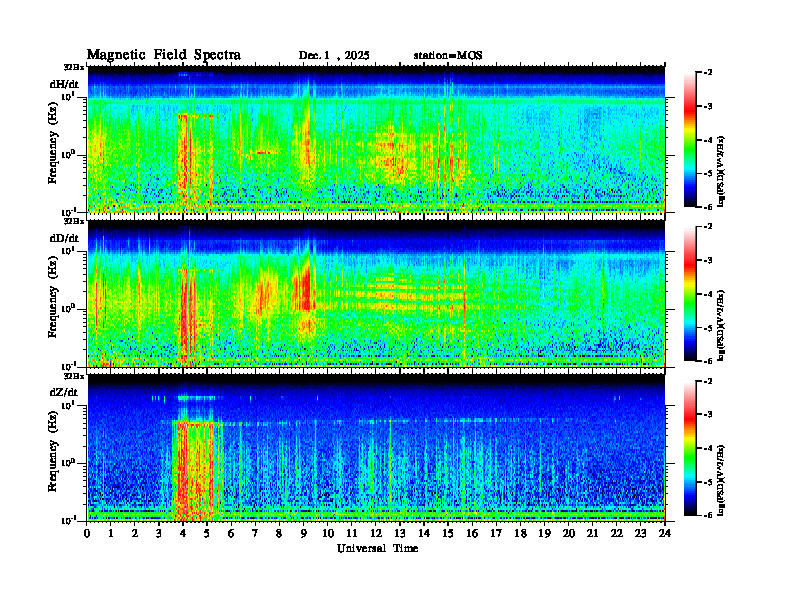The image size is (792, 612).
Task: Click the 10^-1 frequency tick of dZ/dt panel
Action: tap(68, 520)
